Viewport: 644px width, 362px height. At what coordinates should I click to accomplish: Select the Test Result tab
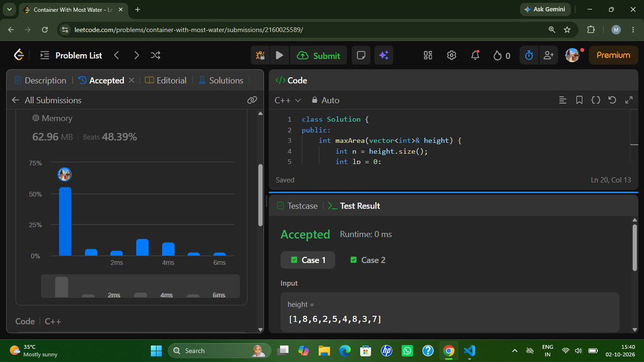click(x=354, y=206)
